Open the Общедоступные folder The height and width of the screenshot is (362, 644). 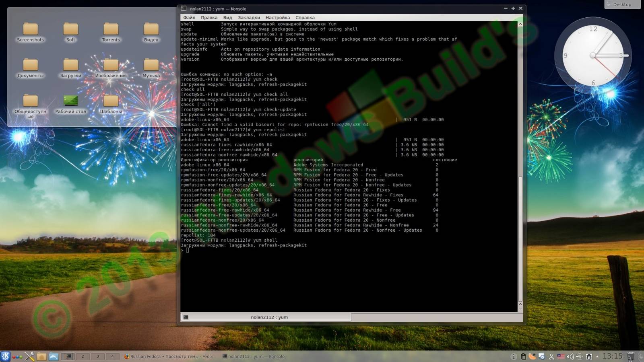[x=30, y=106]
